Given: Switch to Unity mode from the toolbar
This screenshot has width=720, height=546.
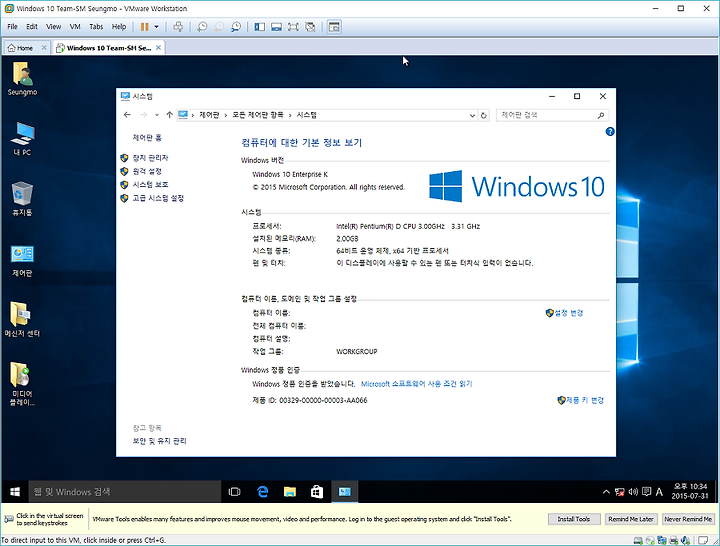Looking at the screenshot, I should coord(310,27).
